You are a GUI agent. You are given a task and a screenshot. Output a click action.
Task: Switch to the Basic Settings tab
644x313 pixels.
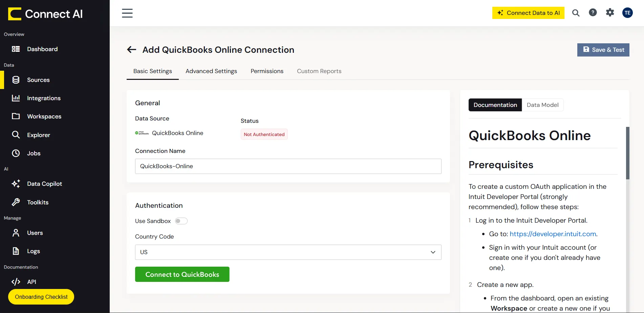(153, 71)
